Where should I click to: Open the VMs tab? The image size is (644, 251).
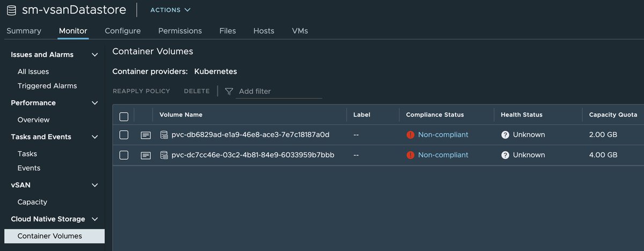pos(300,31)
